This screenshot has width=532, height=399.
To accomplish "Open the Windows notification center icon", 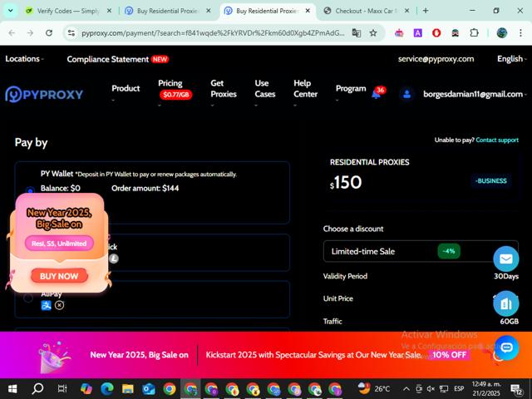I will pyautogui.click(x=516, y=389).
